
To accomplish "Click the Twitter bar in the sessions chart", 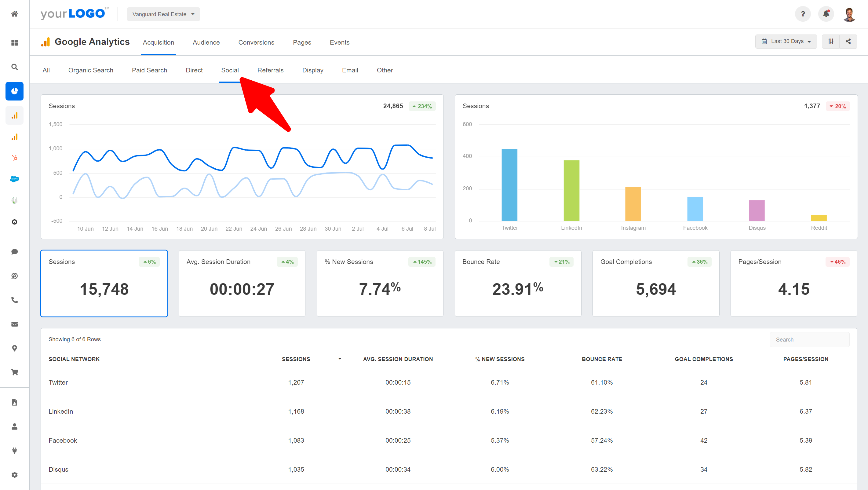I will (509, 185).
